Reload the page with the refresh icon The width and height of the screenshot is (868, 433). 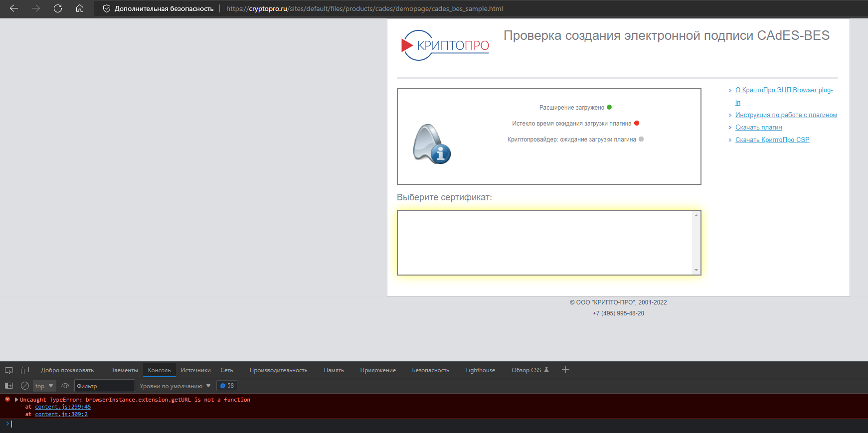tap(58, 8)
